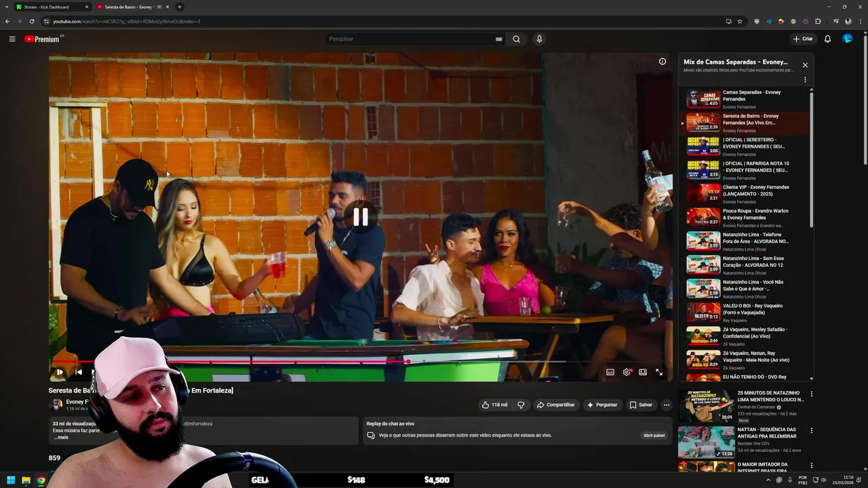Bookmark this page with star icon
Viewport: 868px width, 488px height.
click(740, 21)
